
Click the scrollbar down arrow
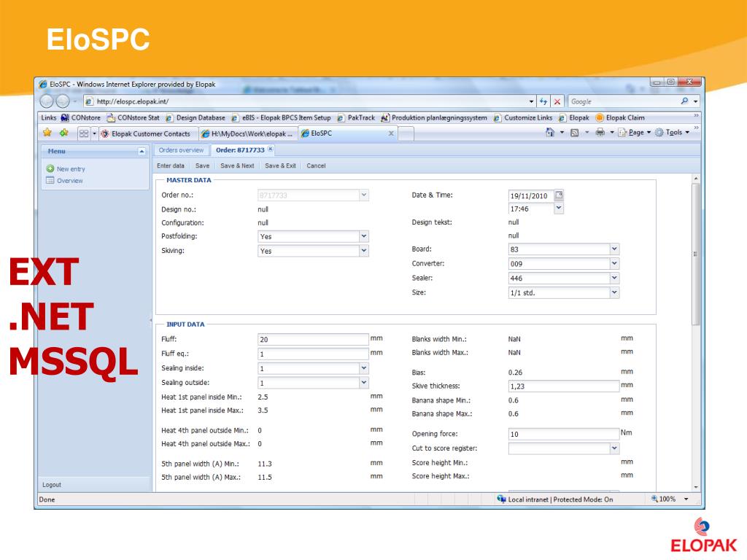pyautogui.click(x=695, y=487)
